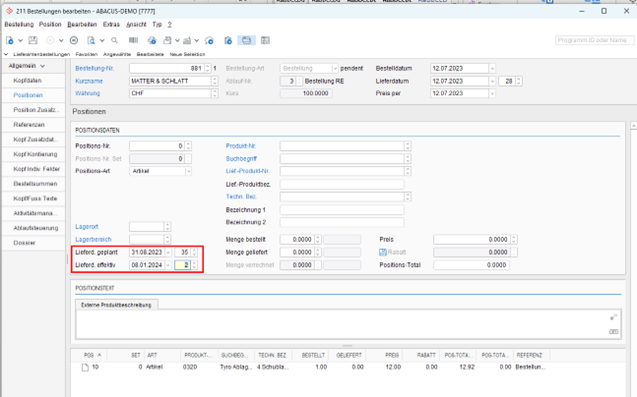The height and width of the screenshot is (397, 637).
Task: Open the Bestelldatum date dropdown
Action: click(x=492, y=68)
